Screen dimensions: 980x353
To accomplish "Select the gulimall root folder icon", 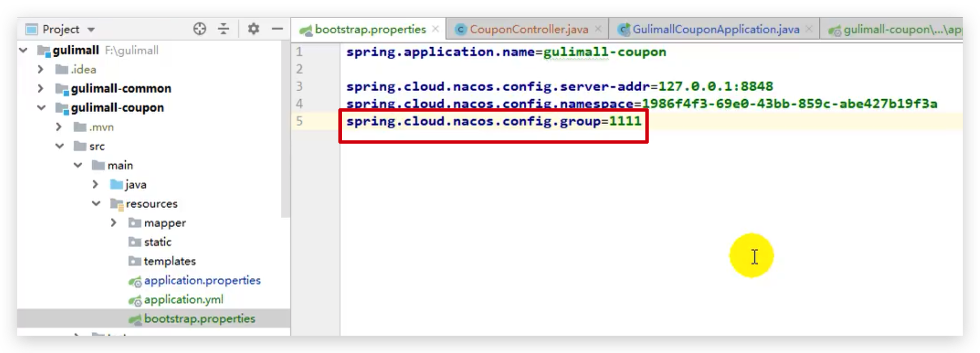I will (x=44, y=51).
